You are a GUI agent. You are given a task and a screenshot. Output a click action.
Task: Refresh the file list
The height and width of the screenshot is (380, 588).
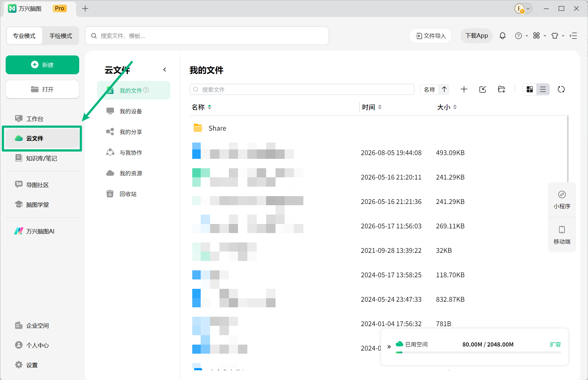[x=561, y=90]
